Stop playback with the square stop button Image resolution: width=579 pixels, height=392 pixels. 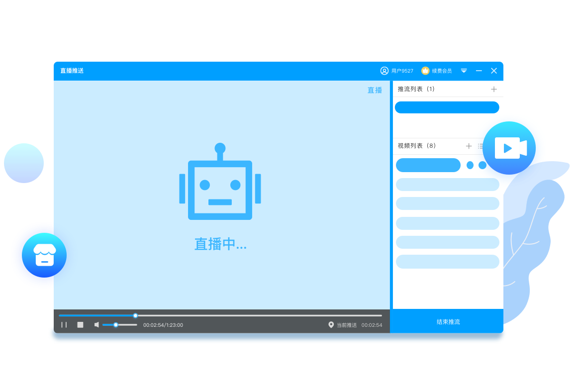point(80,325)
